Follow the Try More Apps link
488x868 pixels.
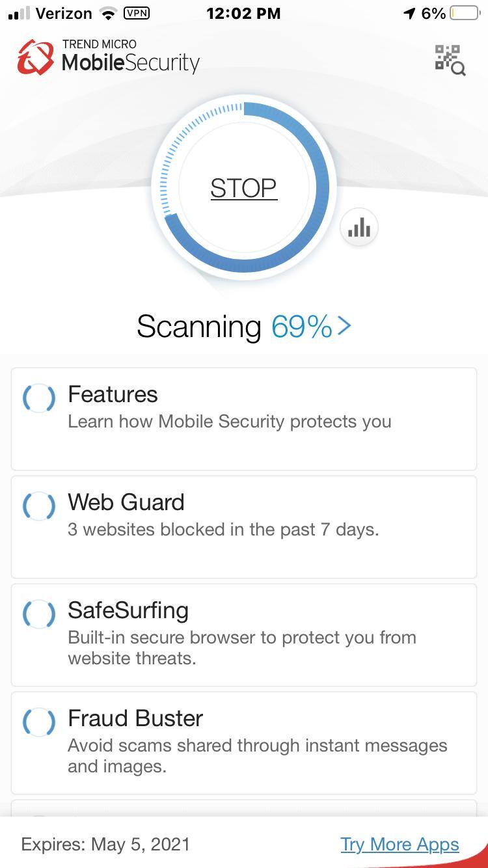click(400, 844)
